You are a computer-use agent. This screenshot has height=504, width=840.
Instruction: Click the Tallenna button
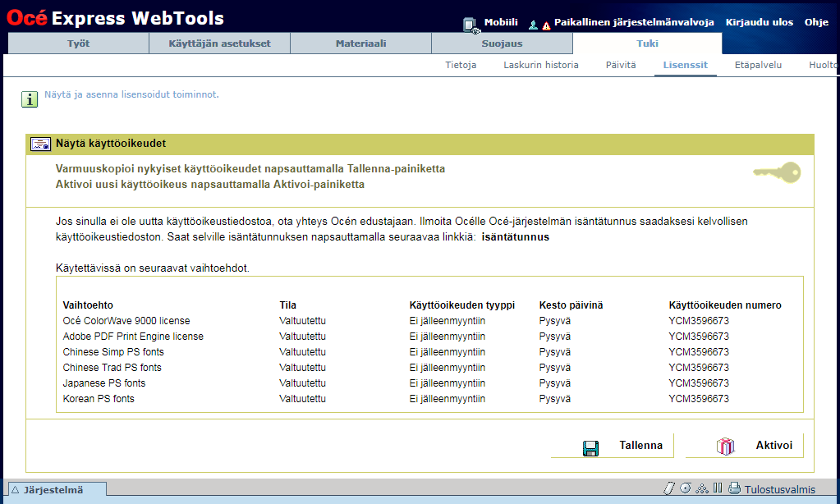click(x=613, y=446)
